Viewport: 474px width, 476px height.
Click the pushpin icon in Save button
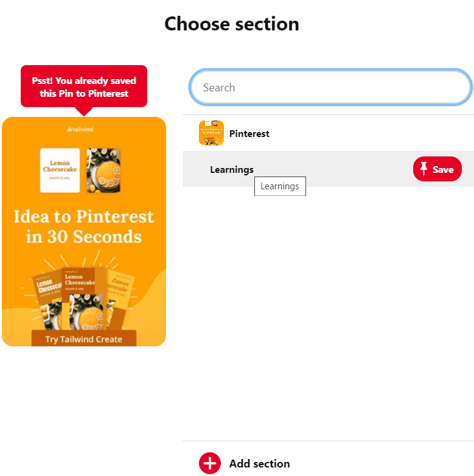click(423, 169)
